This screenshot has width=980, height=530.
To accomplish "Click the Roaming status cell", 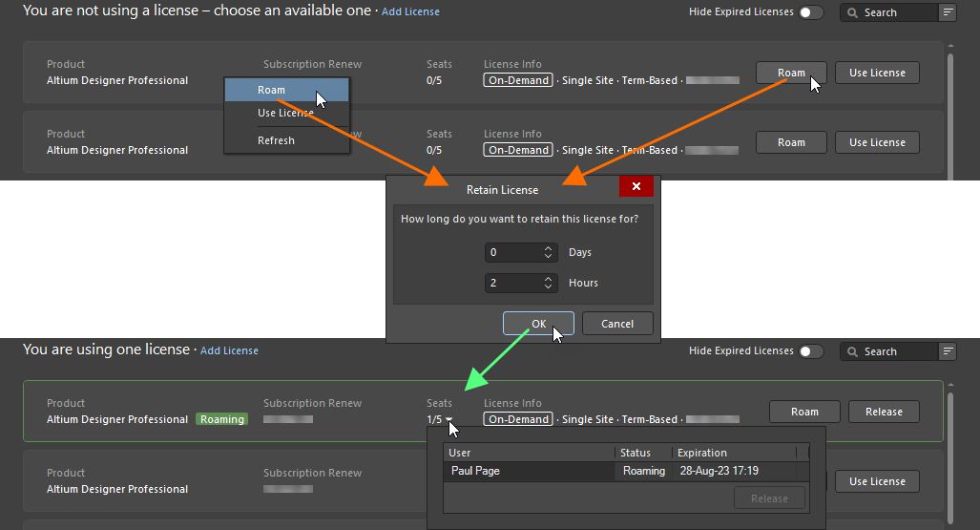I will point(644,471).
